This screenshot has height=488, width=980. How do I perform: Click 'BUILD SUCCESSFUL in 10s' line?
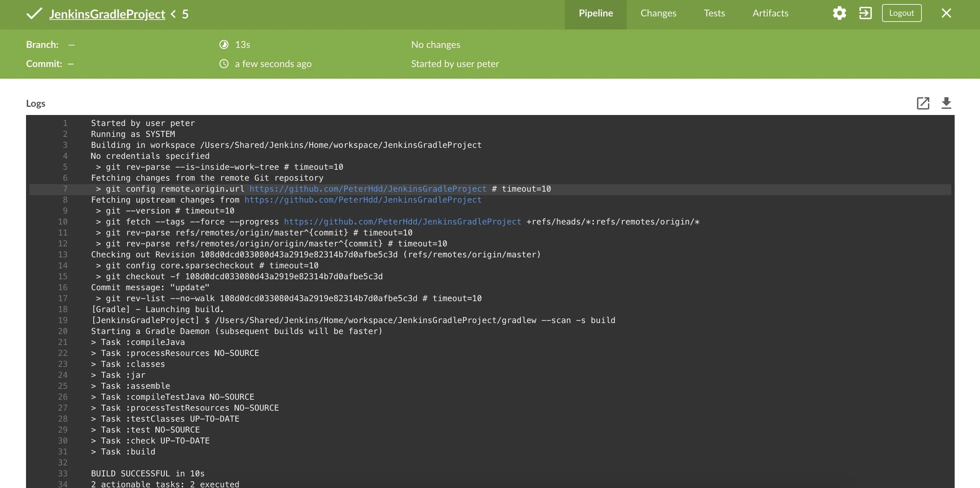[x=148, y=474]
